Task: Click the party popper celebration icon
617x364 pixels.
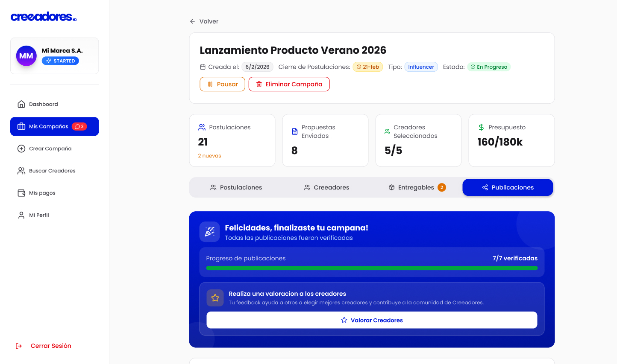Action: (209, 232)
